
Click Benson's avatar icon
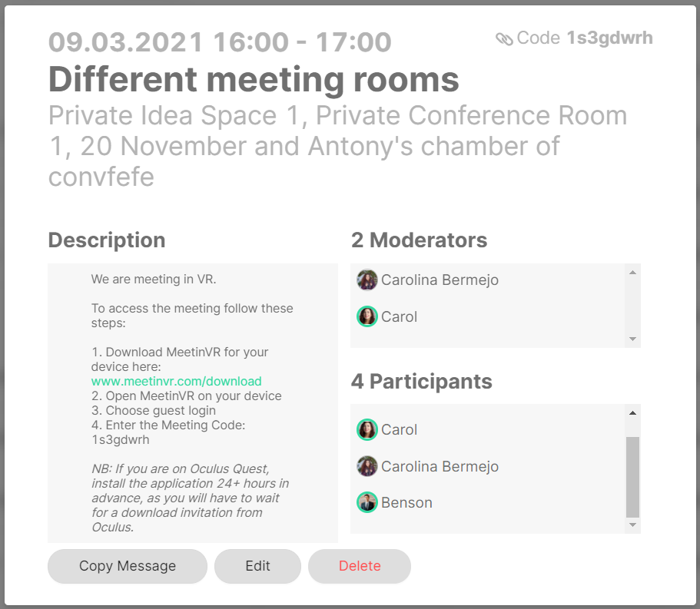pos(367,501)
